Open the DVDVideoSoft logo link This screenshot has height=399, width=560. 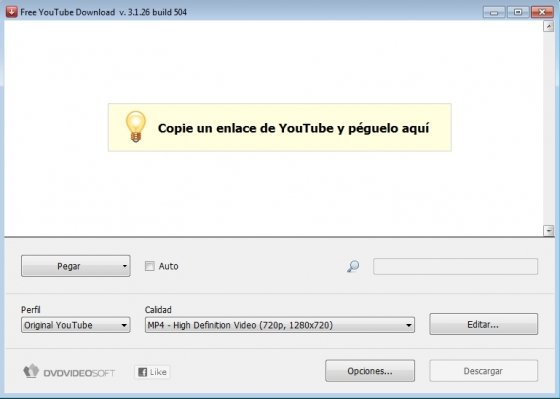tap(69, 372)
